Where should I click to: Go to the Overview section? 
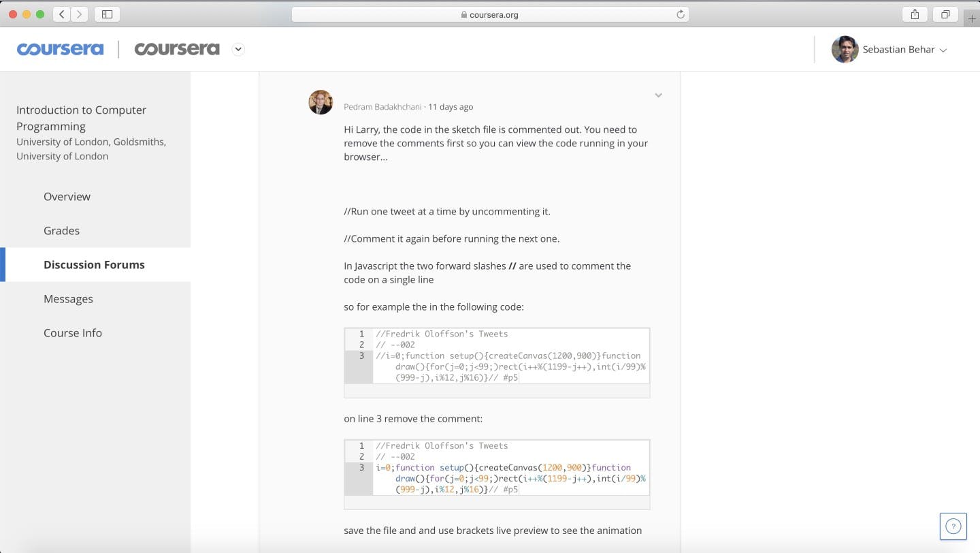(67, 196)
